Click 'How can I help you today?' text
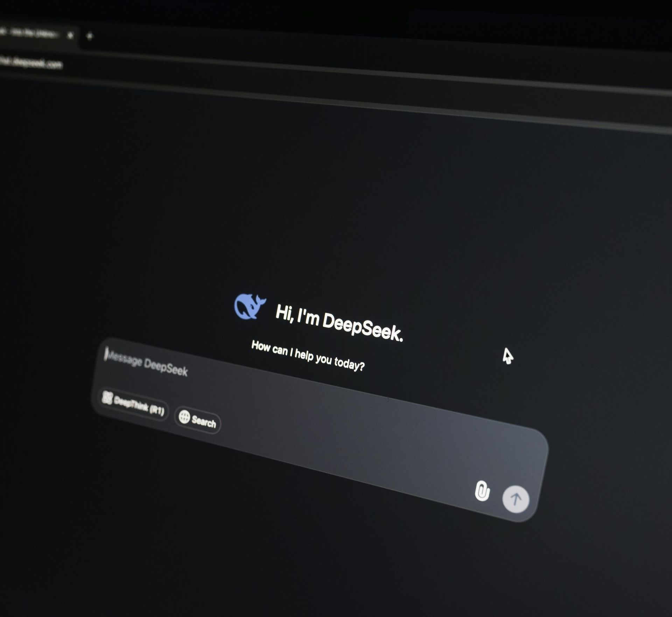672x617 pixels. click(308, 356)
